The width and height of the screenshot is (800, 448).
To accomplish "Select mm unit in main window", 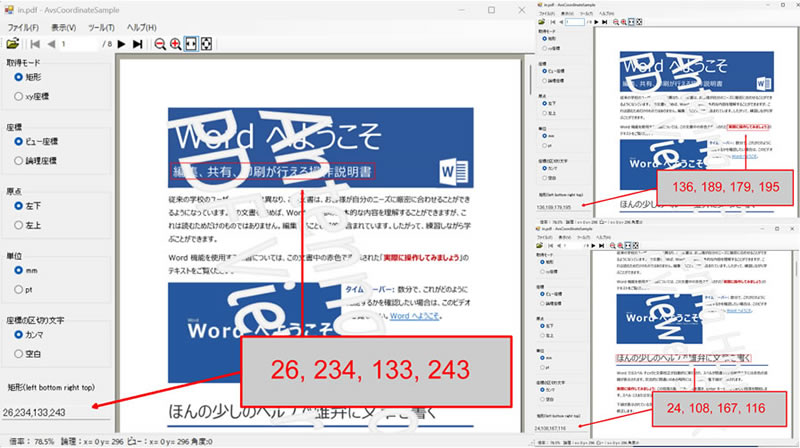I will click(x=26, y=270).
